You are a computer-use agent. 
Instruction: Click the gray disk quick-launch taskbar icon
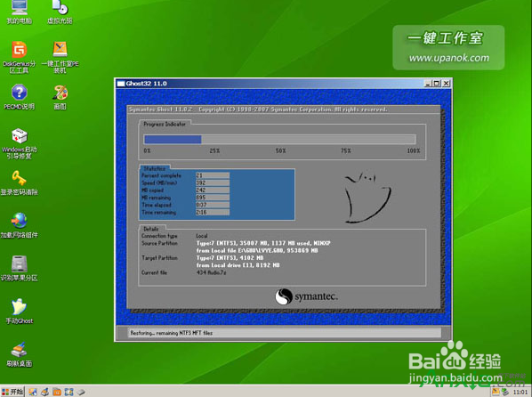tap(81, 392)
